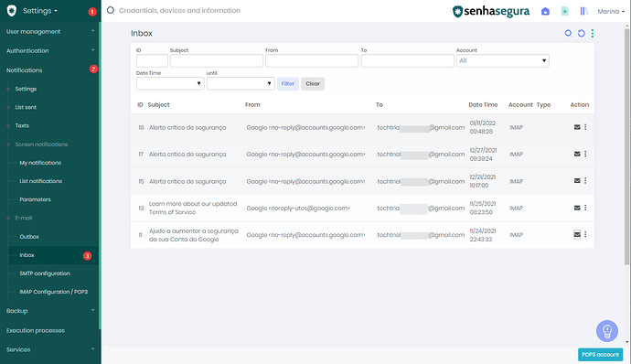Click the senhasegura brand logo in the top bar
631x364 pixels.
(491, 11)
